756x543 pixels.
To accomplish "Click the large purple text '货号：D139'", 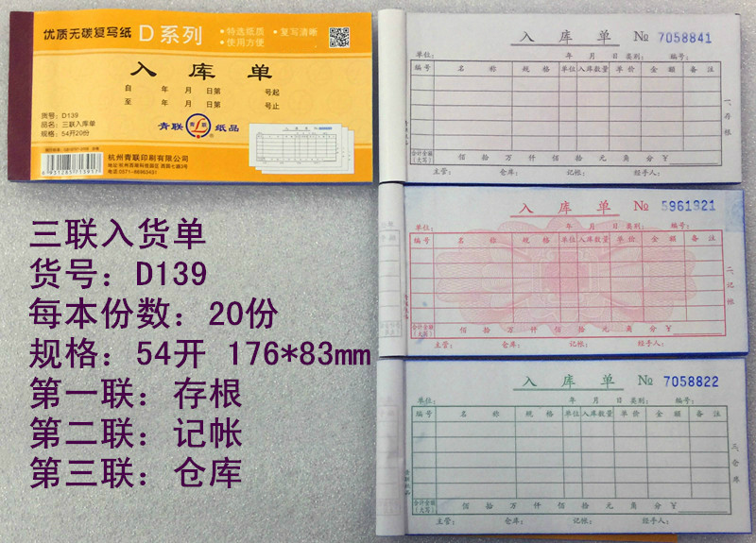I will pyautogui.click(x=119, y=274).
